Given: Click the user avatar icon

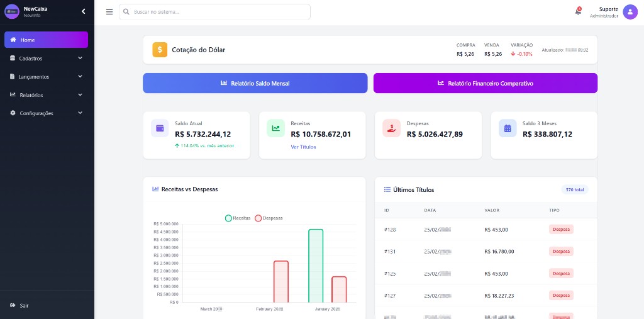Looking at the screenshot, I should point(630,12).
